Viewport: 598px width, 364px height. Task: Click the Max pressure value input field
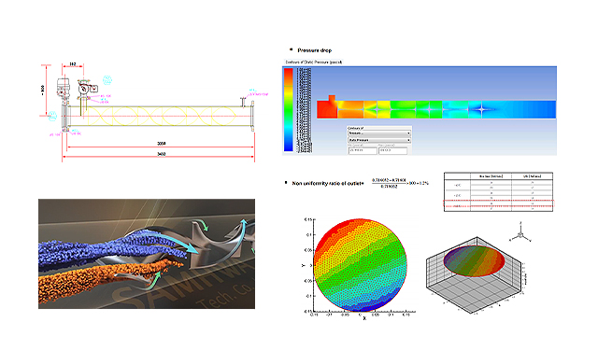(392, 151)
